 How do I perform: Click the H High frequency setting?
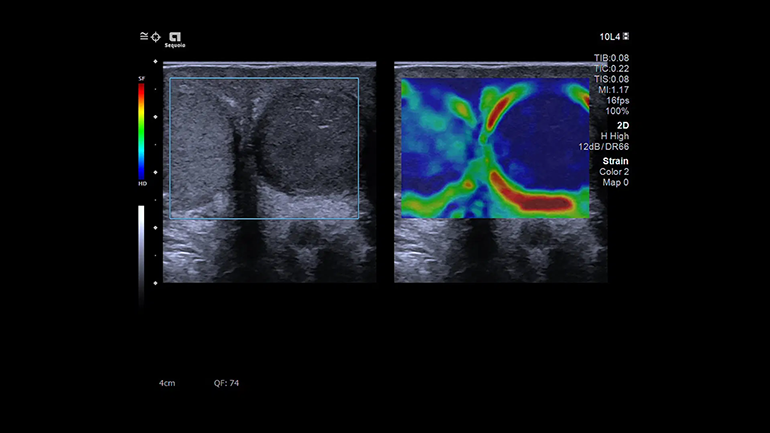click(x=614, y=136)
